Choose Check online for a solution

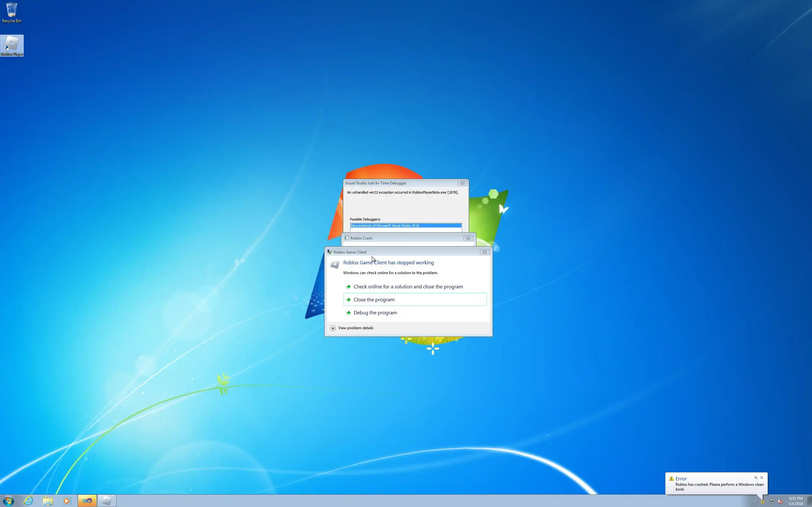point(408,287)
